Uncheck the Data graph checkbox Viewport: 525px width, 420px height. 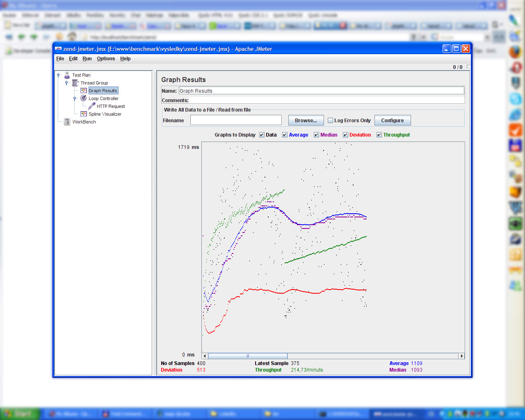(262, 135)
